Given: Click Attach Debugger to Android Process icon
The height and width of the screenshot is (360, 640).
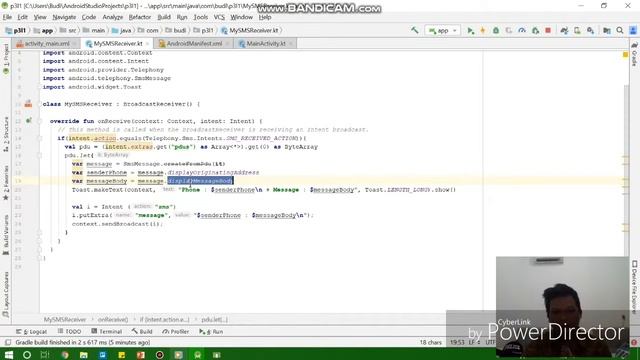Looking at the screenshot, I should point(535,30).
